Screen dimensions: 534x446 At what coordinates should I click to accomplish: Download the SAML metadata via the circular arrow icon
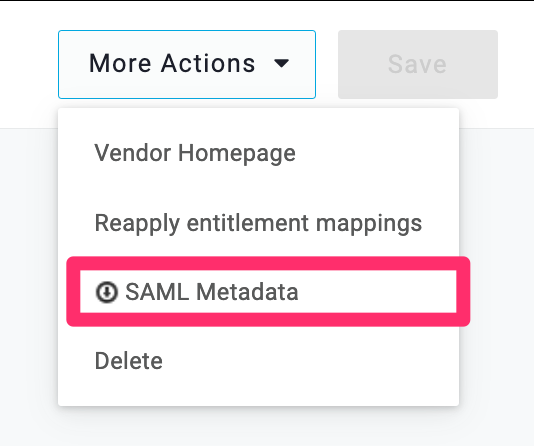[x=107, y=292]
